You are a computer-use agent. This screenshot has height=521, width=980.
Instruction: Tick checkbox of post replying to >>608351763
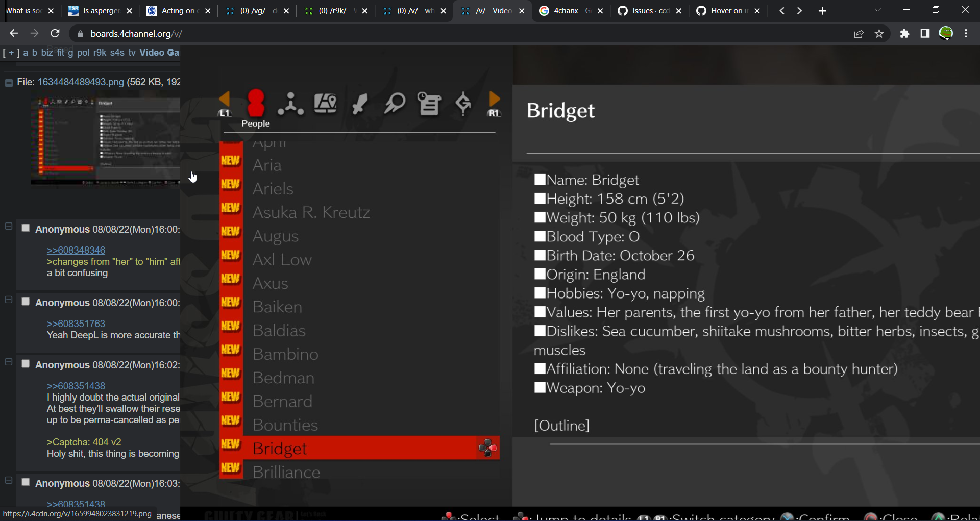(26, 302)
